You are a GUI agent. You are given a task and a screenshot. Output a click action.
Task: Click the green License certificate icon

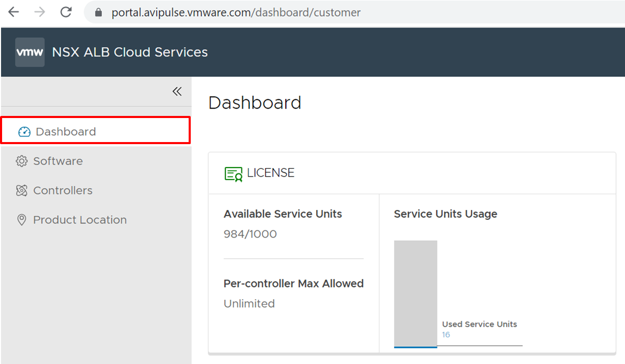[234, 173]
